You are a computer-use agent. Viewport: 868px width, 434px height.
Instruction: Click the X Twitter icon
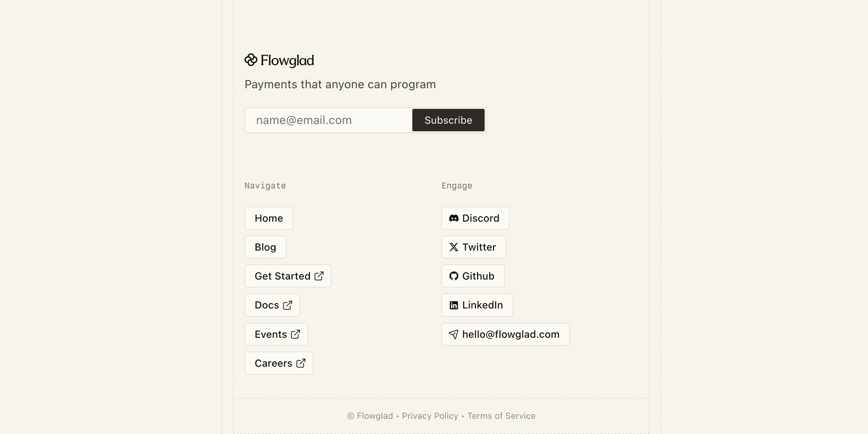pos(454,247)
